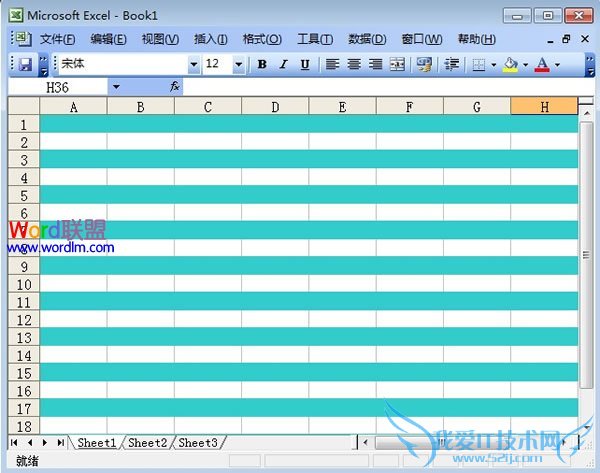The height and width of the screenshot is (473, 600).
Task: Open the font size dropdown
Action: 238,64
